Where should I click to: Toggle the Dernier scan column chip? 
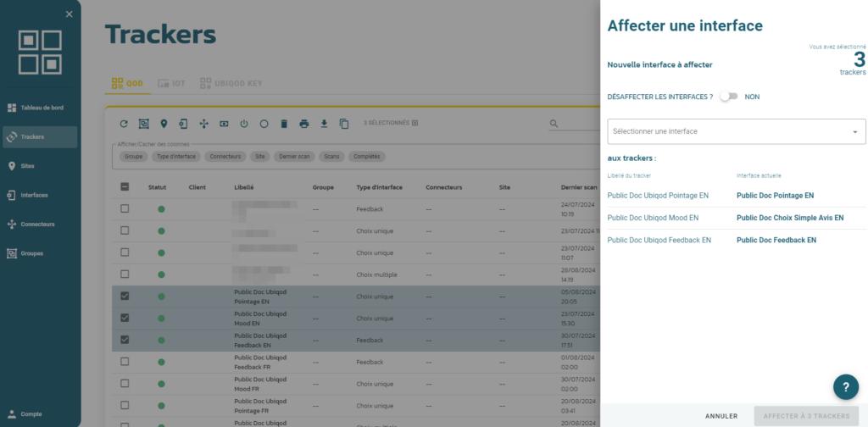[294, 157]
